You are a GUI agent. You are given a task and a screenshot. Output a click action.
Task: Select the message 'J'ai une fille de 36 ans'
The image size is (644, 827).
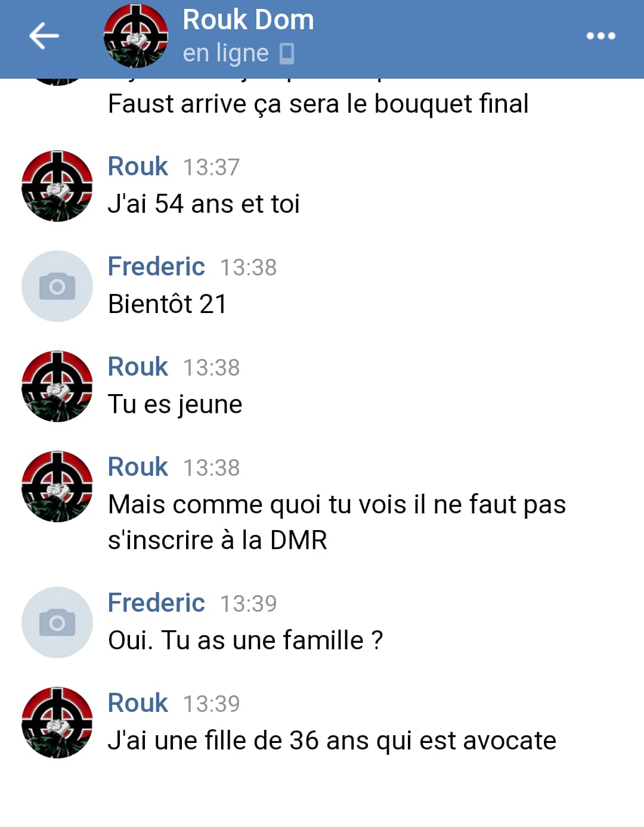332,741
